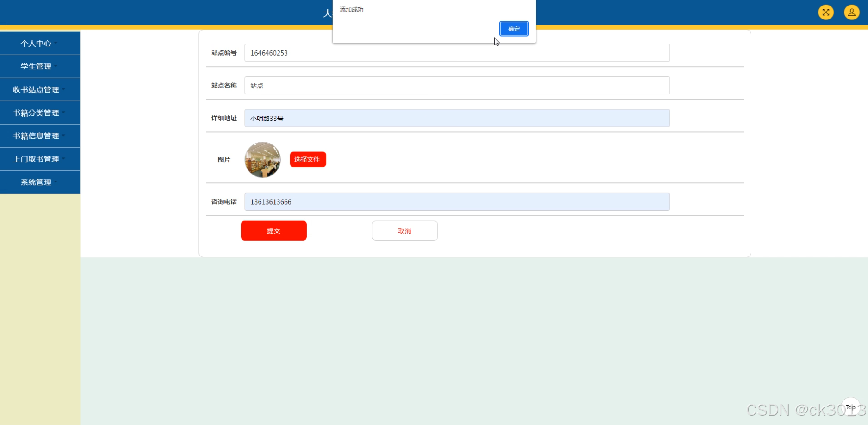Confirm the 添加成功 alert with 确定

pyautogui.click(x=514, y=29)
